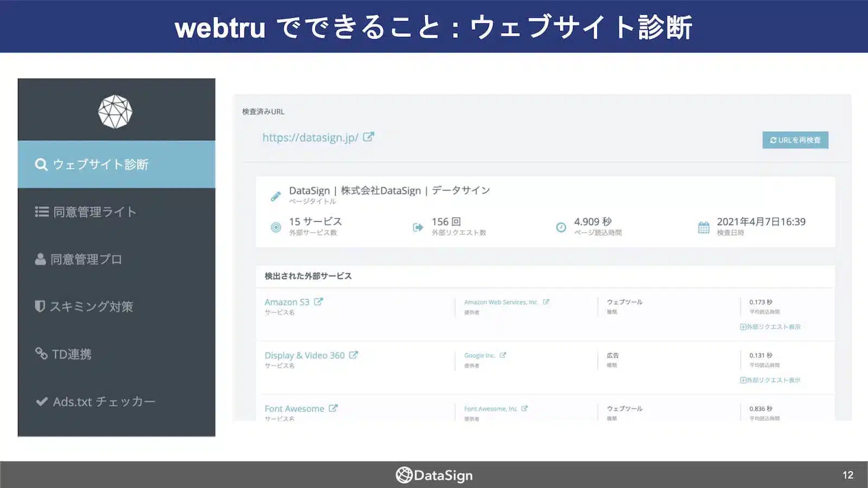Click the TD連携 link icon
This screenshot has height=488, width=868.
pyautogui.click(x=41, y=354)
